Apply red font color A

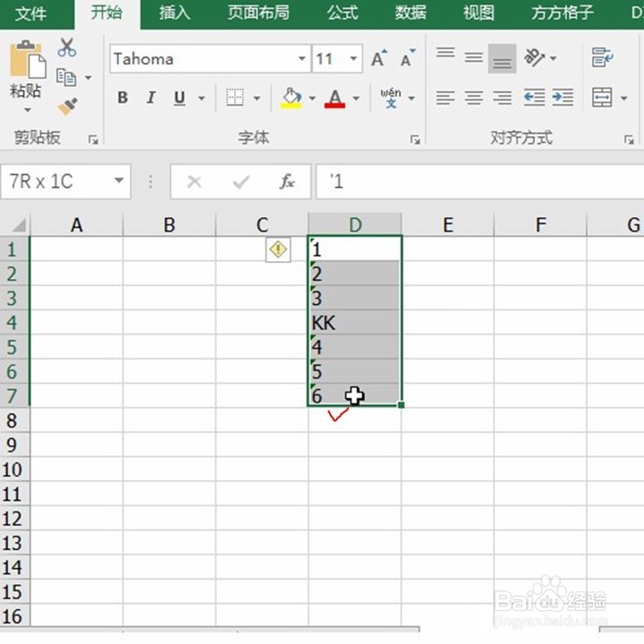(x=335, y=97)
